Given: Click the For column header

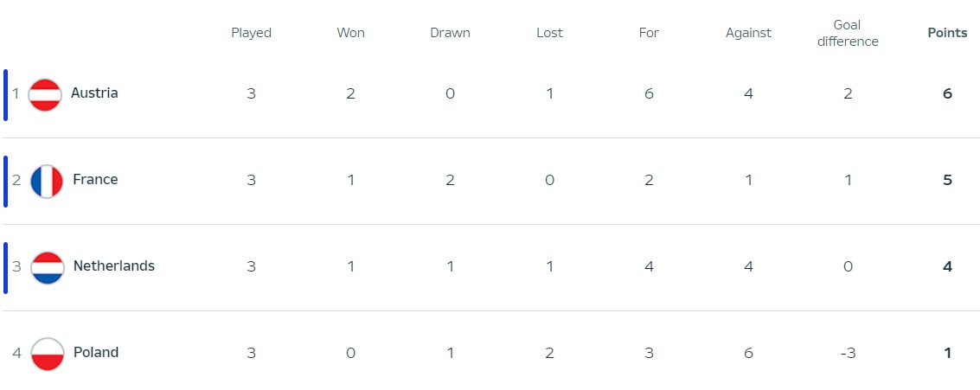Looking at the screenshot, I should 649,33.
